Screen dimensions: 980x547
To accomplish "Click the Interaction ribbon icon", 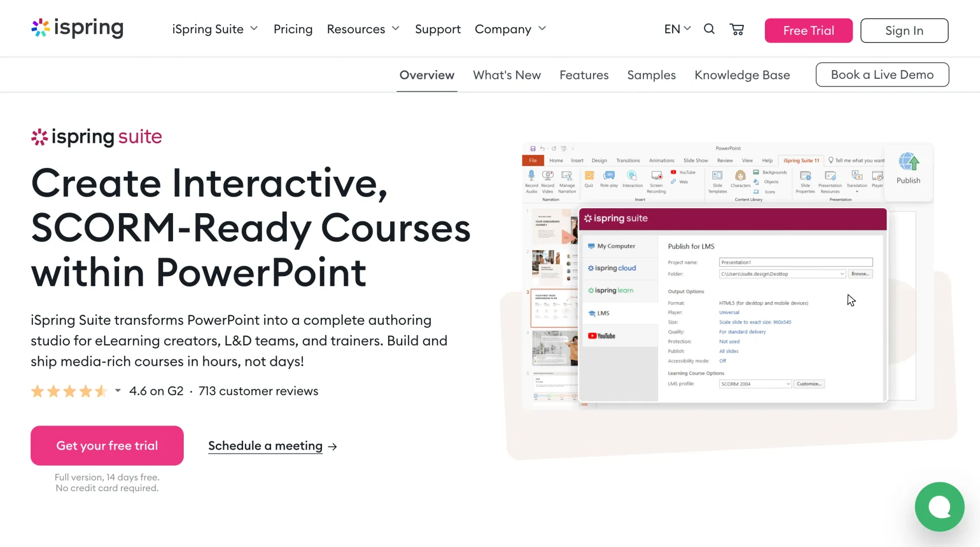I will 632,176.
